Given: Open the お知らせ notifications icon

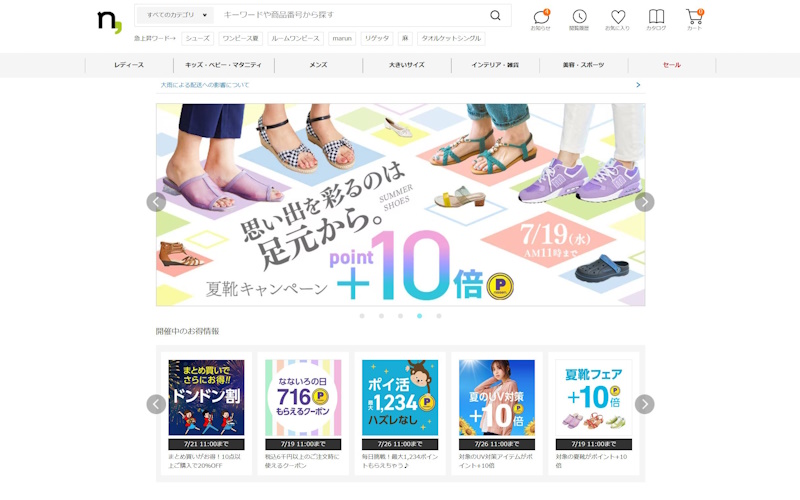Looking at the screenshot, I should click(541, 17).
